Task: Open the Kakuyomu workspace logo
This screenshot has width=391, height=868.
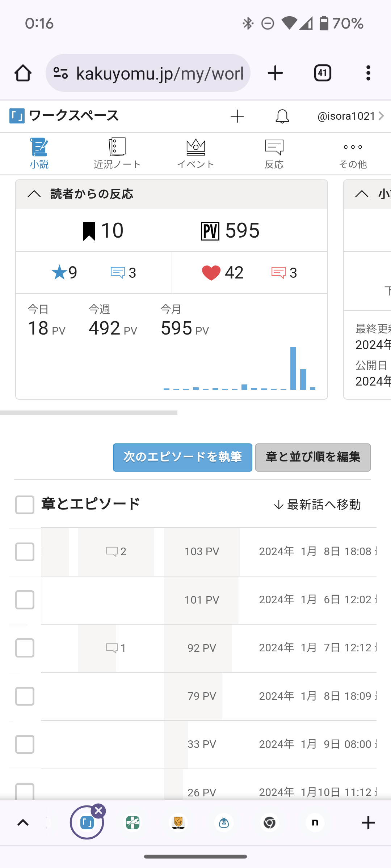Action: click(17, 116)
